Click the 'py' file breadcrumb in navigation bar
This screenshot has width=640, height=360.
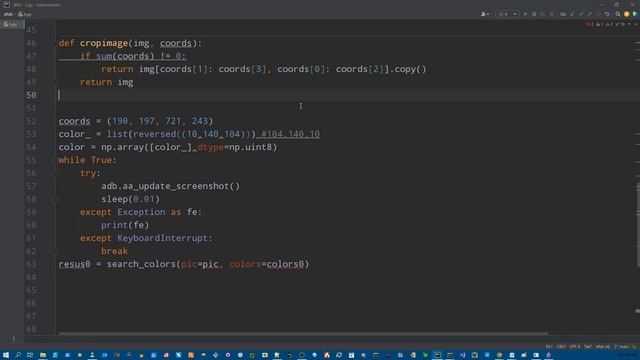(x=25, y=14)
